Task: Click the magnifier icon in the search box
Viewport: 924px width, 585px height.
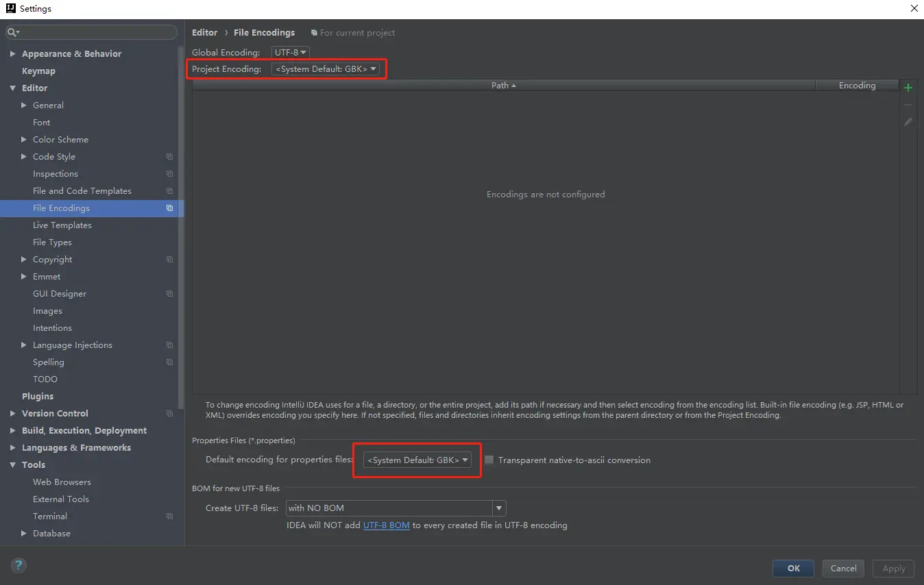Action: 13,32
